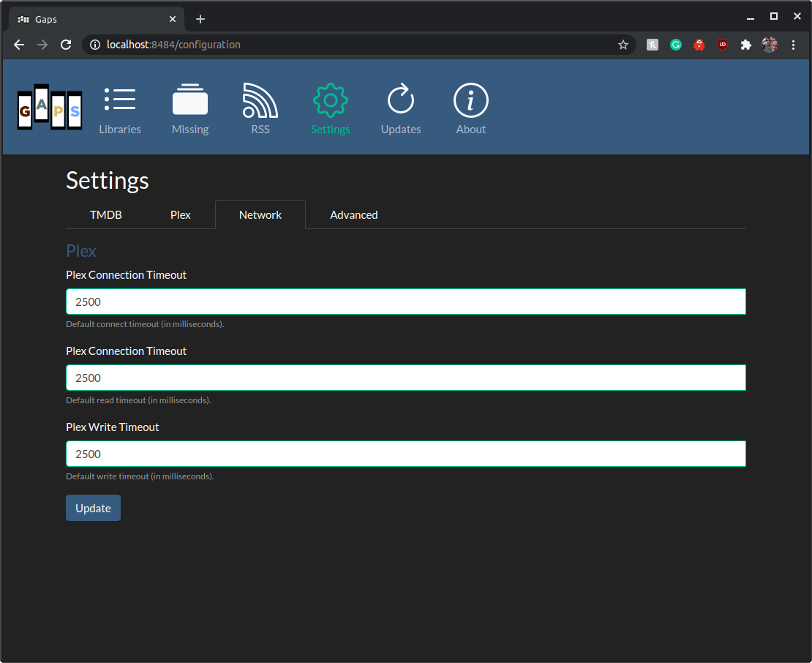
Task: Open the Plex settings tab
Action: click(180, 214)
